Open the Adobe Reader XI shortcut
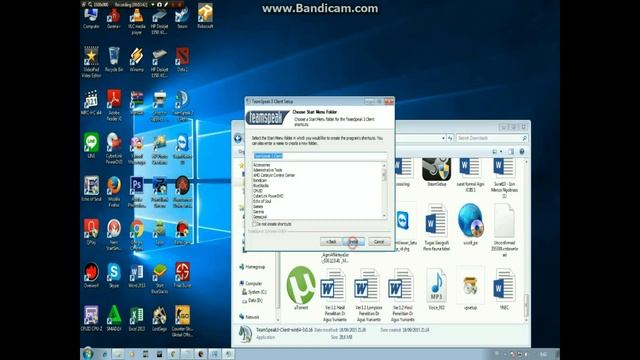This screenshot has height=360, width=640. 114,105
